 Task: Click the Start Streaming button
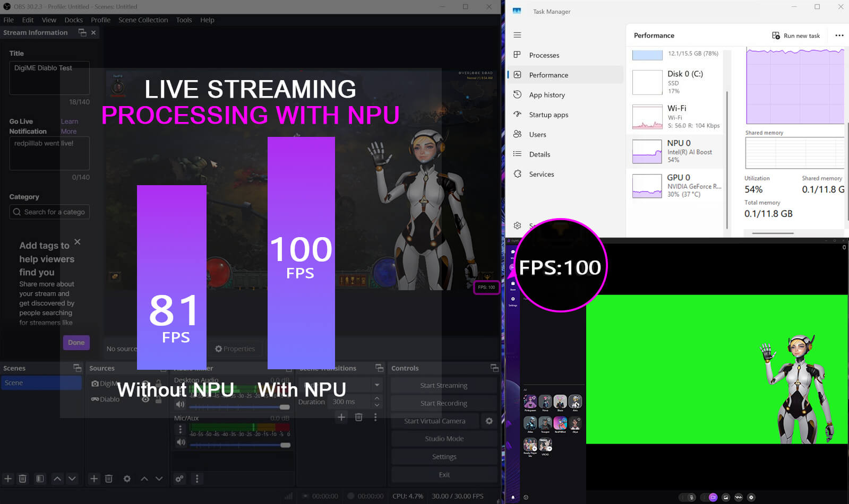pos(443,385)
